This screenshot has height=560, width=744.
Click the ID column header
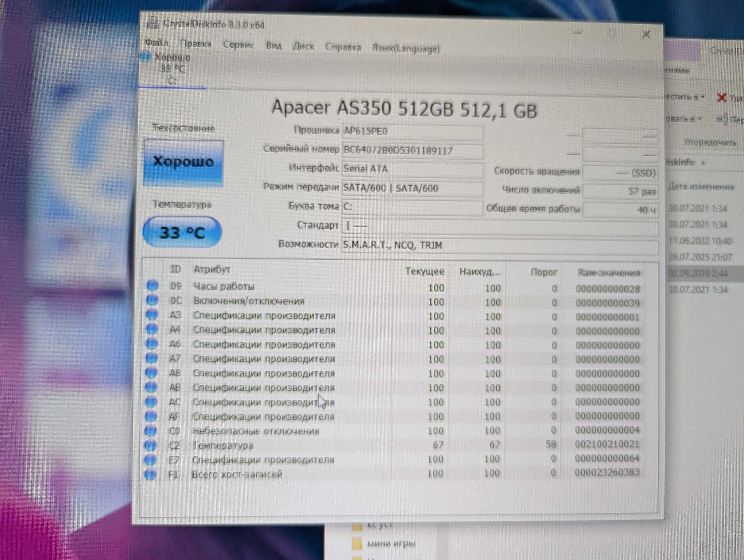[x=176, y=269]
